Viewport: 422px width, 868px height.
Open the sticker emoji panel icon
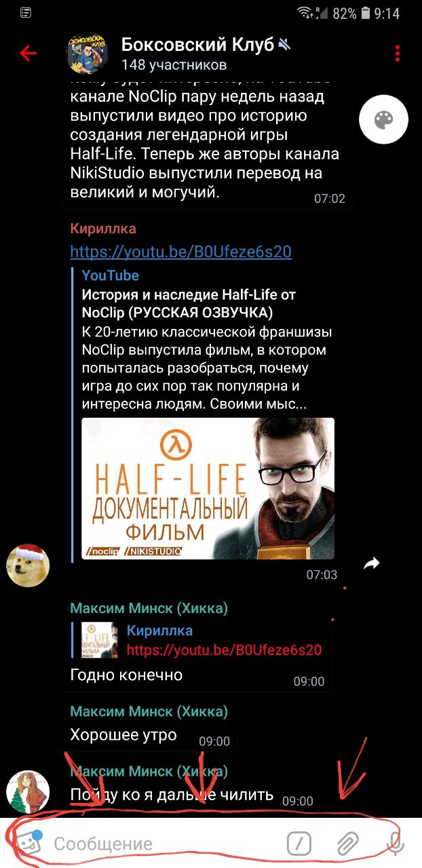(x=26, y=843)
